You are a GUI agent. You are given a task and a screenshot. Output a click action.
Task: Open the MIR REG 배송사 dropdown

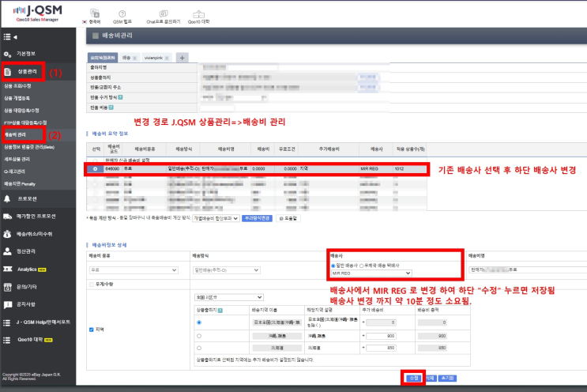371,273
